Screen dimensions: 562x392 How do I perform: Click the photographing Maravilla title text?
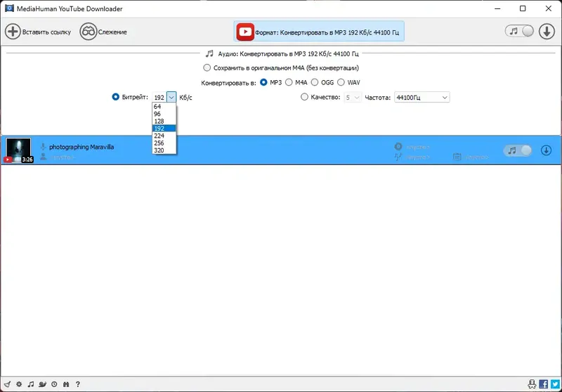81,147
